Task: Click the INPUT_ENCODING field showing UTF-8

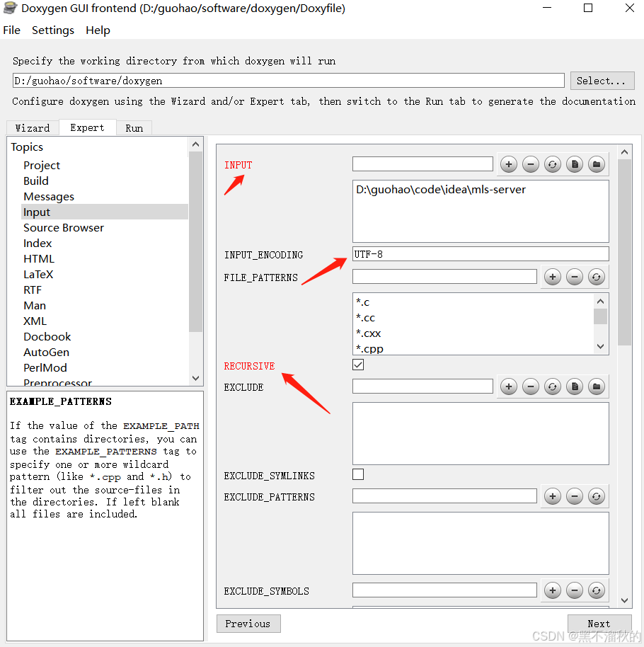Action: pyautogui.click(x=481, y=253)
